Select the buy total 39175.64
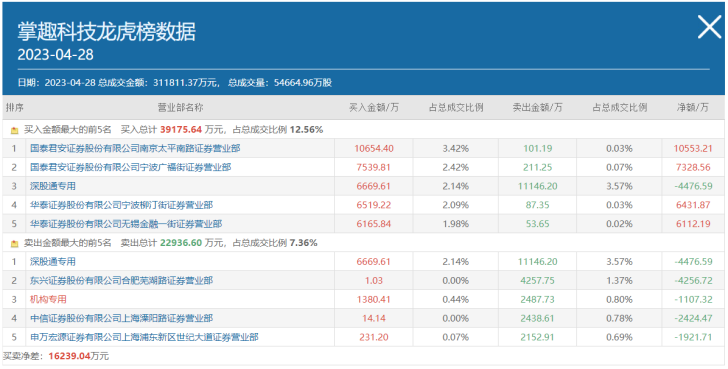The width and height of the screenshot is (728, 369). 181,130
